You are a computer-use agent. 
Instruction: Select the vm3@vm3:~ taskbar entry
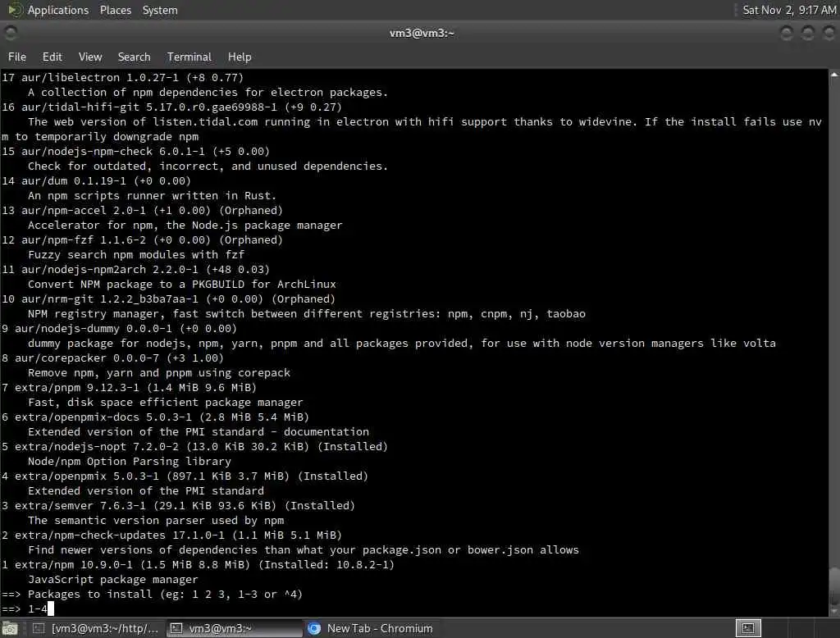coord(235,628)
